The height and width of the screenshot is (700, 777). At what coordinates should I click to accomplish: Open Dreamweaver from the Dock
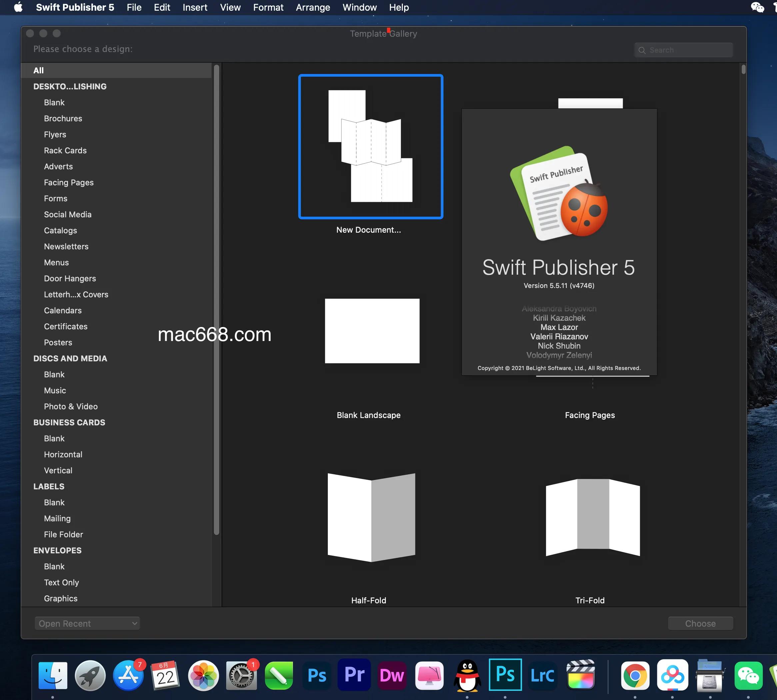pos(391,675)
